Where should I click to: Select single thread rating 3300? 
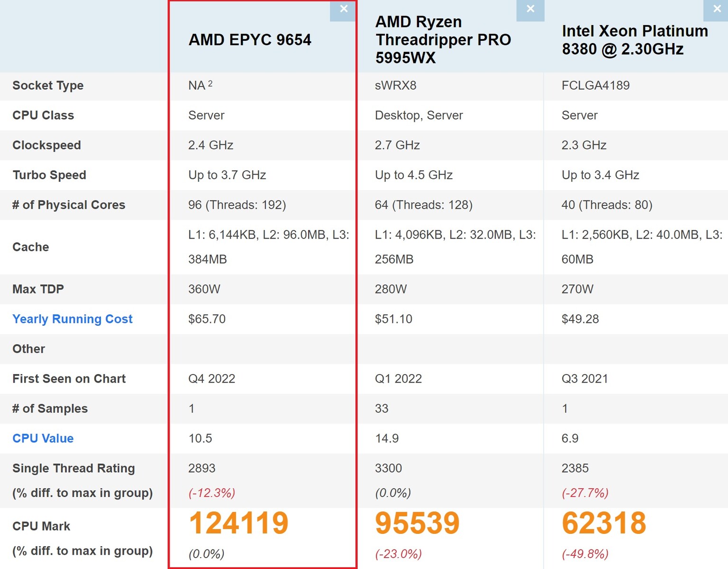tap(388, 468)
